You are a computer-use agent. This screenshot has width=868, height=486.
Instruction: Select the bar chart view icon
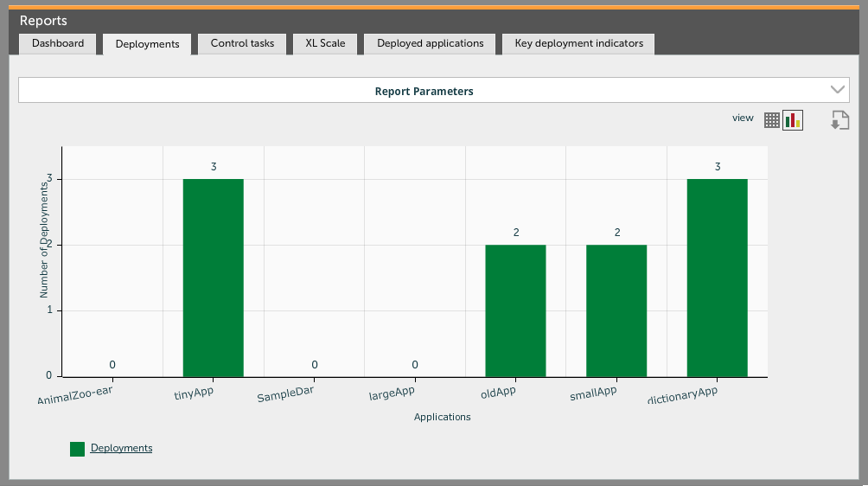[793, 120]
